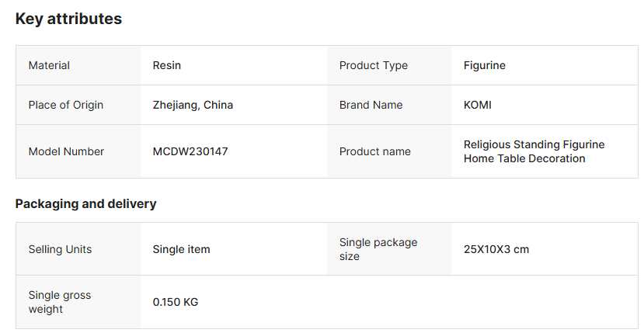644x333 pixels.
Task: Click the 25X10X3 cm package size value
Action: 496,249
